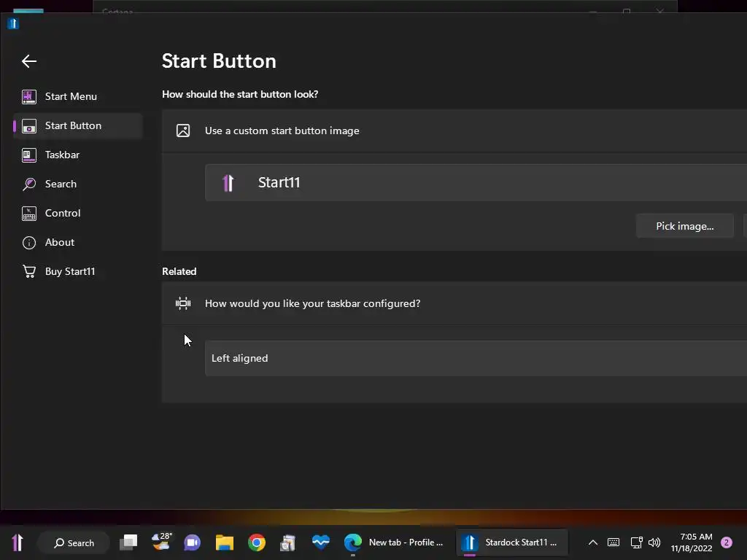Select Start Button in the sidebar
This screenshot has width=747, height=560.
point(78,125)
